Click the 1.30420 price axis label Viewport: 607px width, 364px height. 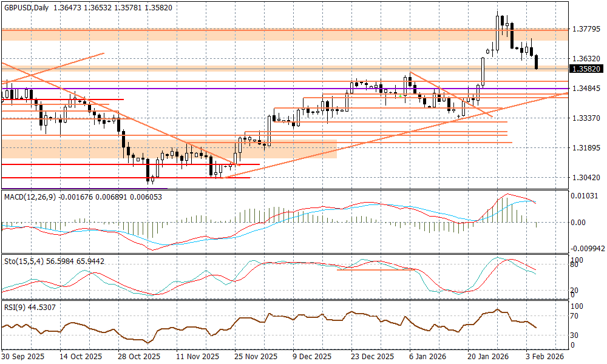[586, 177]
